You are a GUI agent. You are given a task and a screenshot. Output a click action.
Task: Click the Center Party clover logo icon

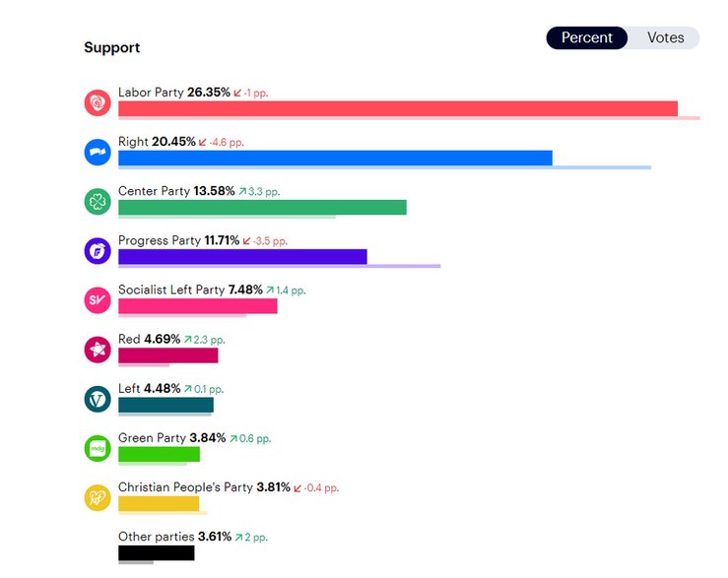click(x=98, y=201)
